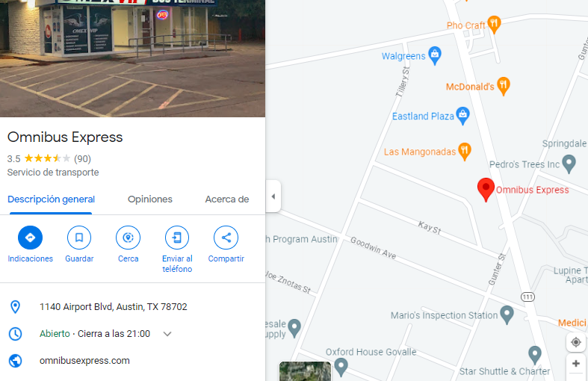Screen dimensions: 588x381
Task: Zoom in with the plus button
Action: click(575, 363)
